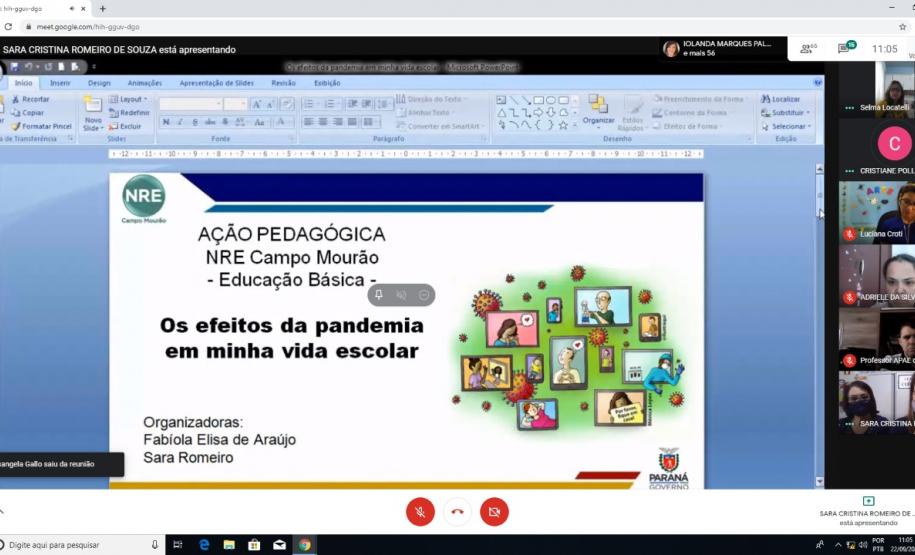Open the font size combo box
This screenshot has width=915, height=555.
pyautogui.click(x=236, y=104)
